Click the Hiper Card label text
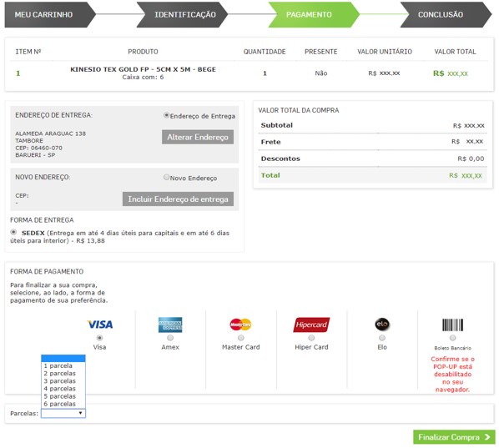This screenshot has height=448, width=499. [x=311, y=347]
